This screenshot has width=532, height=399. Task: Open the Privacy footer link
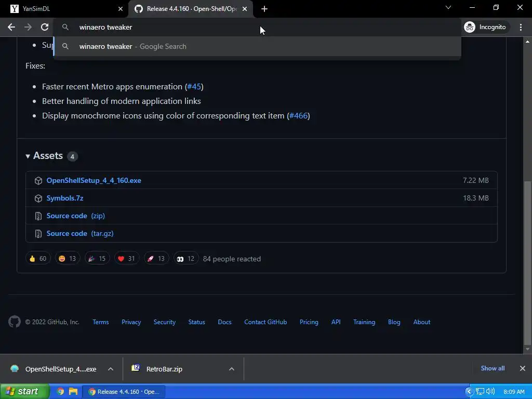tap(131, 322)
